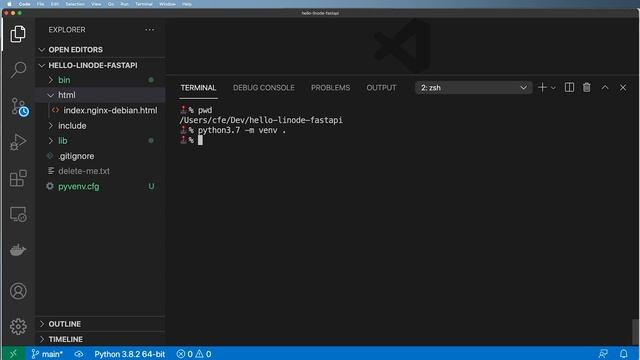Screen dimensions: 640x360
Task: Collapse the html folder
Action: pos(100,95)
